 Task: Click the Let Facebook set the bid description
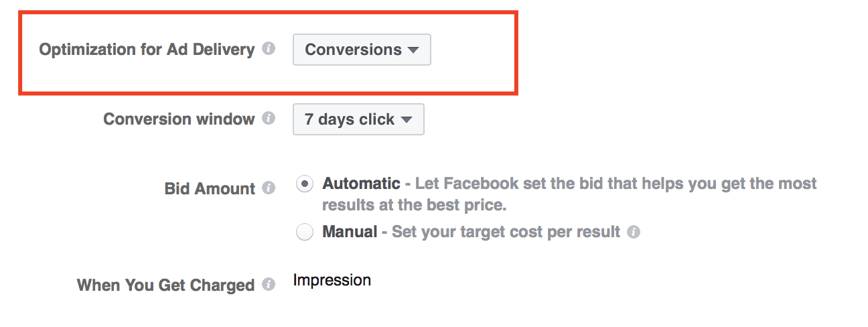click(x=569, y=194)
